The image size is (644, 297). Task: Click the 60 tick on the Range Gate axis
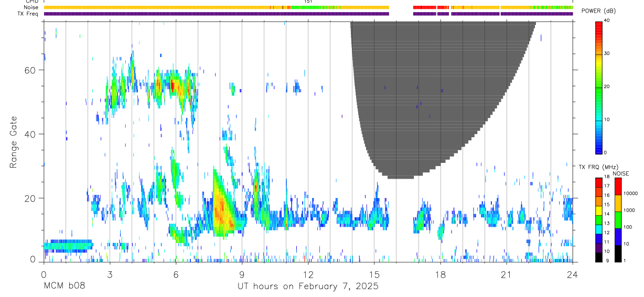point(30,70)
